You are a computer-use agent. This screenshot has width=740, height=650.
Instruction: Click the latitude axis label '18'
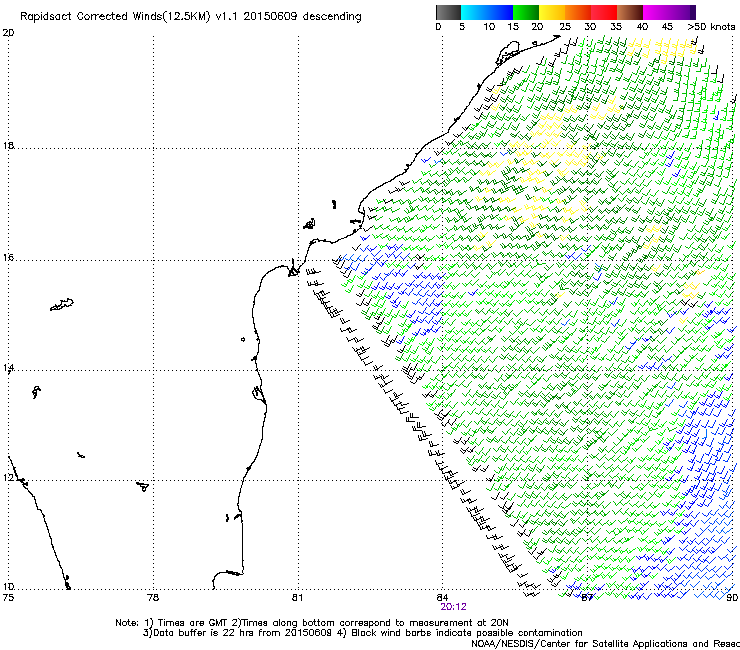click(8, 146)
